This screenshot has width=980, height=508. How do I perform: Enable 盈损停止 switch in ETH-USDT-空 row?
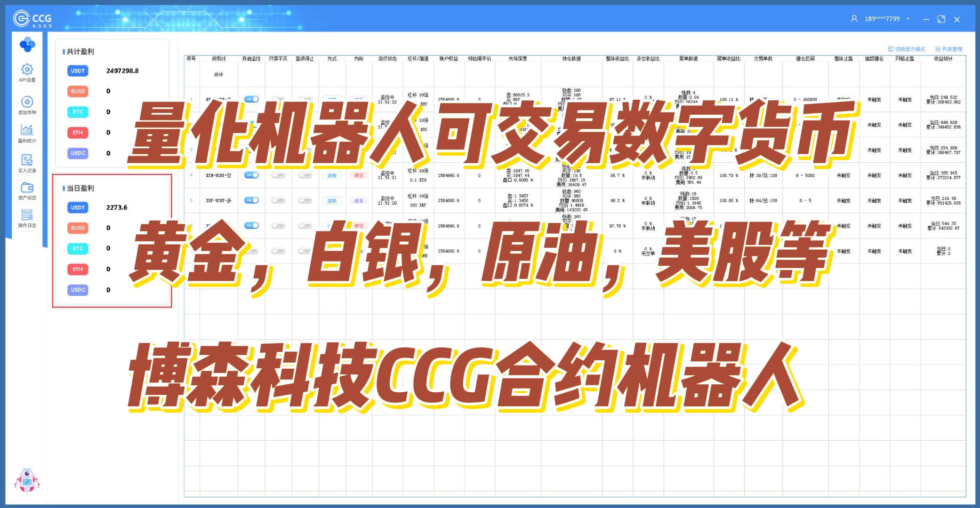pyautogui.click(x=305, y=175)
